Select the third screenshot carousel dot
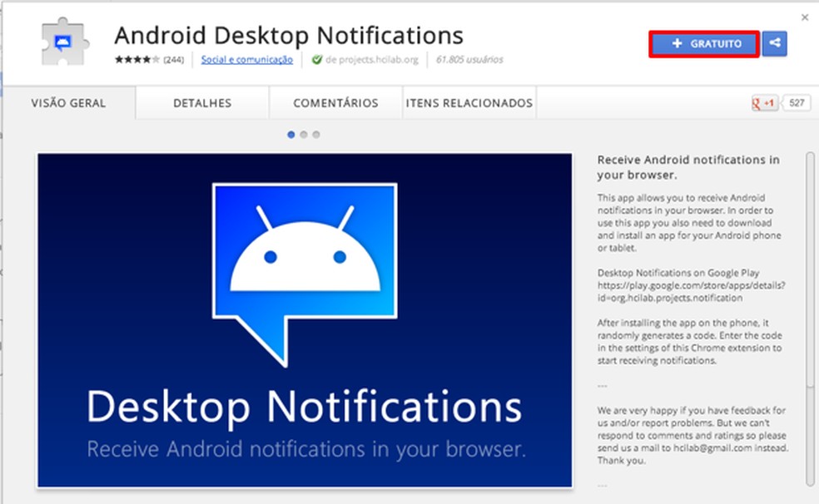 316,135
